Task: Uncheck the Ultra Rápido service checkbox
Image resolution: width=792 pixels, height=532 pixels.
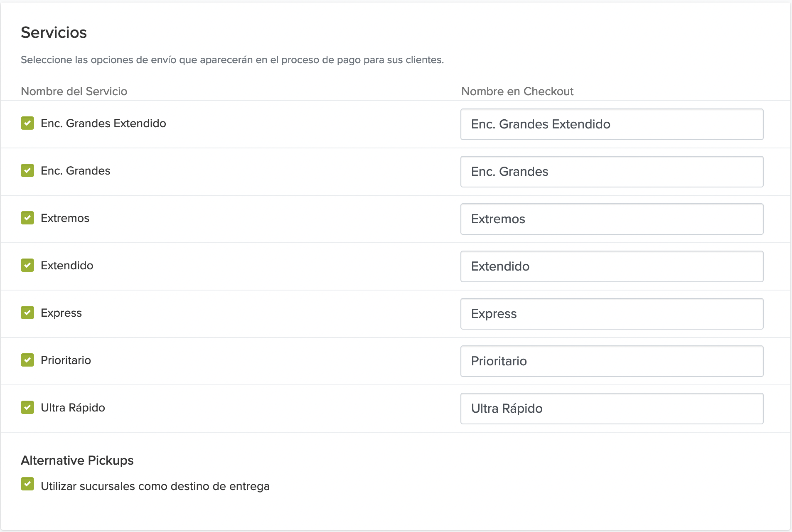Action: click(27, 408)
